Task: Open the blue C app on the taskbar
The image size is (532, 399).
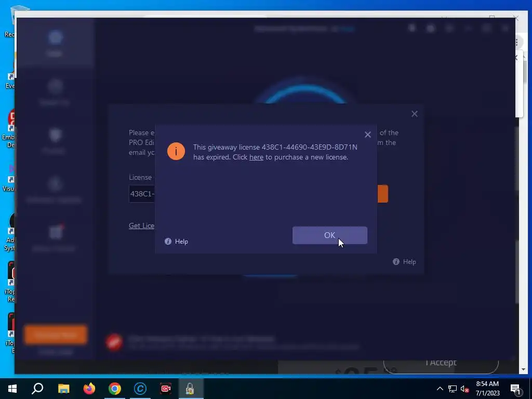Action: (x=140, y=389)
